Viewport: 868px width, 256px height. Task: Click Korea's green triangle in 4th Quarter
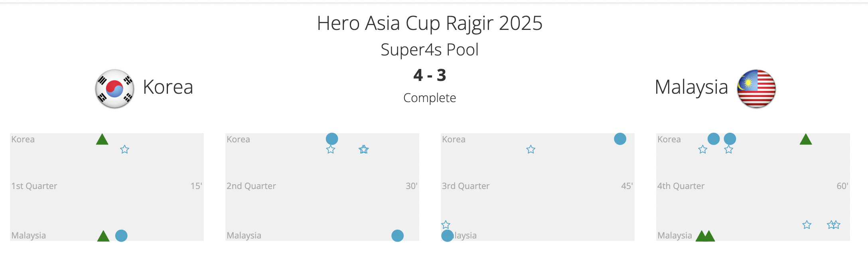[x=806, y=140]
